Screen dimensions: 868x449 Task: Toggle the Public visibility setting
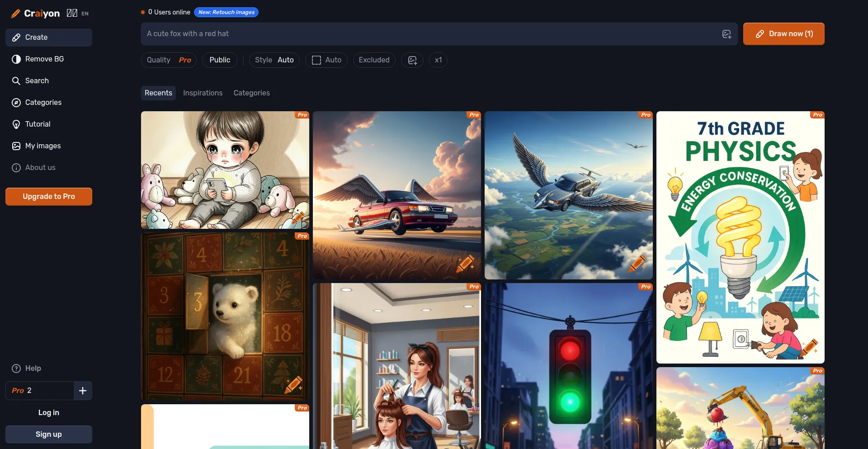pyautogui.click(x=220, y=60)
